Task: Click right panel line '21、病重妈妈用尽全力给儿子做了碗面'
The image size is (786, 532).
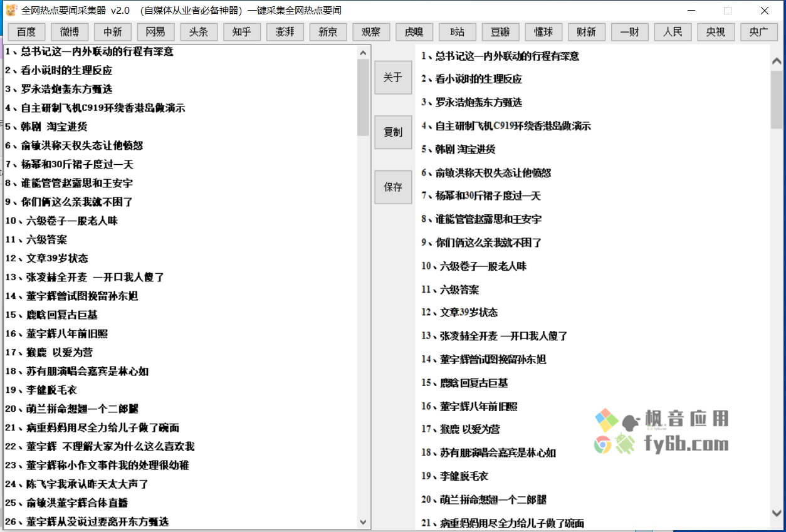Action: (x=503, y=523)
